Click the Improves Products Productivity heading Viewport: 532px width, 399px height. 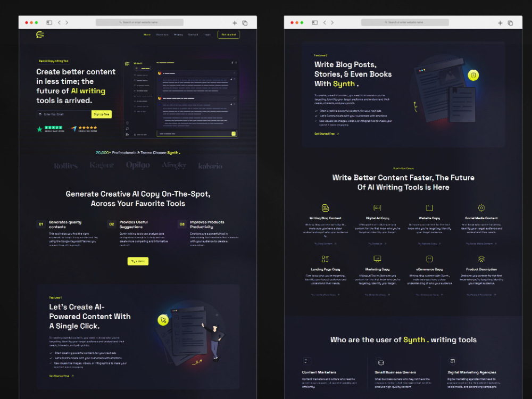tap(207, 225)
